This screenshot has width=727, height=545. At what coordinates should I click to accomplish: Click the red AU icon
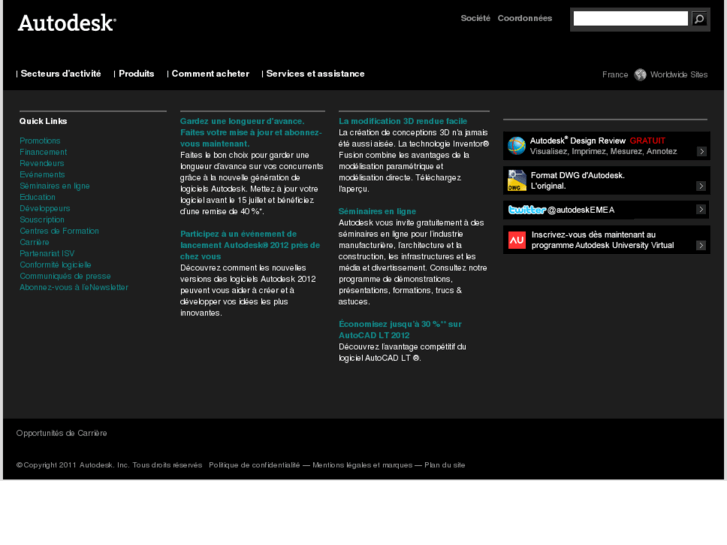click(x=517, y=240)
